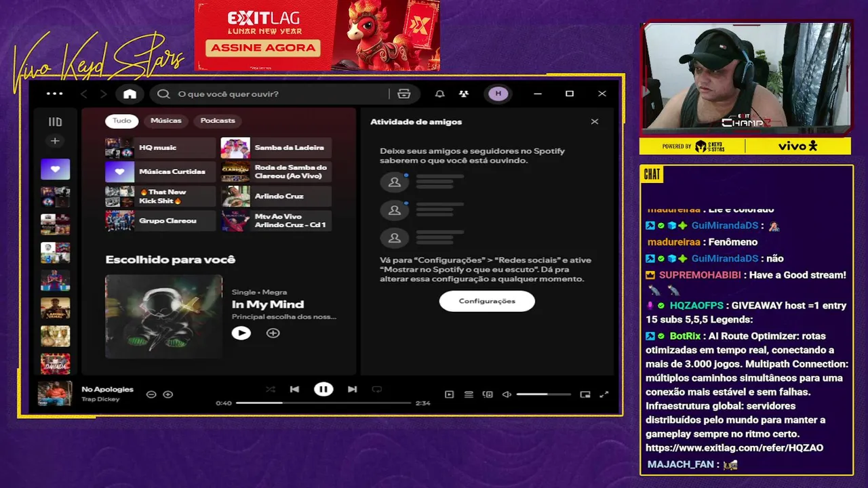Image resolution: width=868 pixels, height=488 pixels.
Task: Create playlist with the plus icon
Action: tap(55, 141)
